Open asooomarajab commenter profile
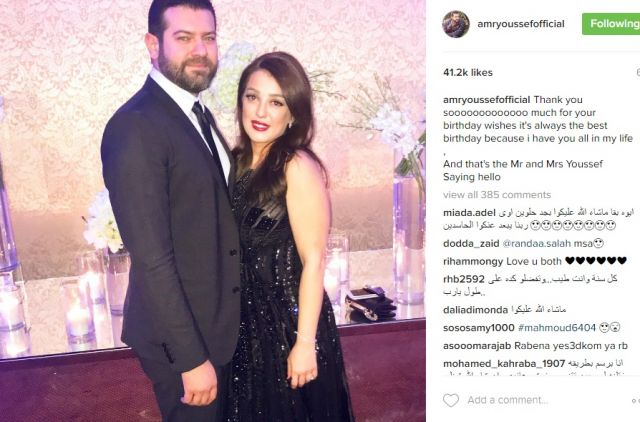This screenshot has width=640, height=422. [477, 346]
